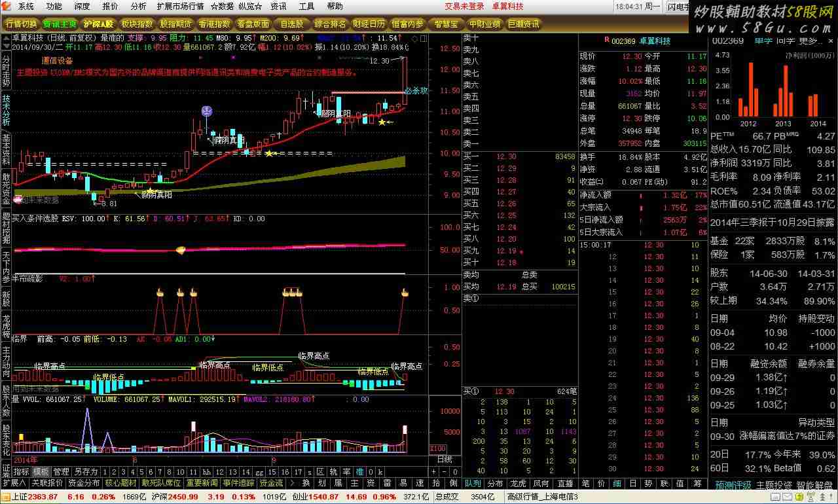Open the 主题投资 tab in the info panel
This screenshot has width=838, height=504.
[x=774, y=485]
